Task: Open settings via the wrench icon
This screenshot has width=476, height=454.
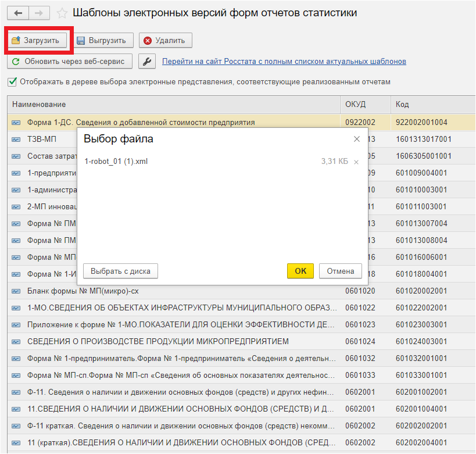Action: pos(147,62)
